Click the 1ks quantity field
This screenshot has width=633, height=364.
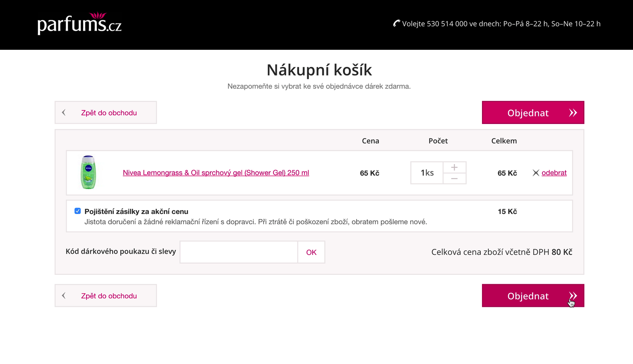(x=427, y=173)
